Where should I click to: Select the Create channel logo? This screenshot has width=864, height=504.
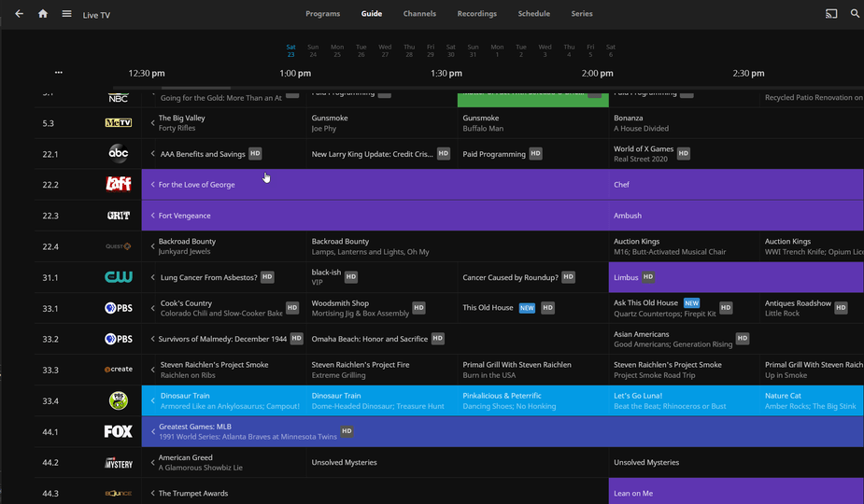[x=119, y=369]
